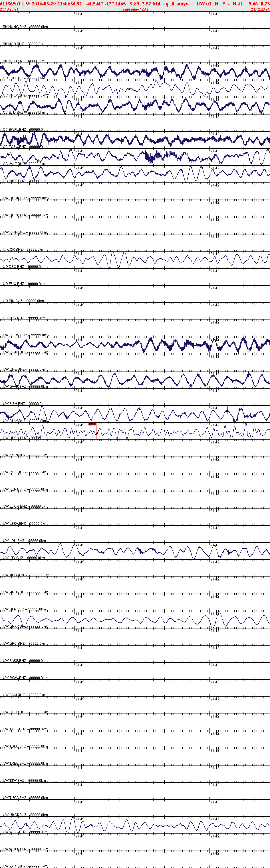The width and height of the screenshot is (270, 868).
Task: Select the IU.COR BHZ channel label
Action: coord(24,250)
